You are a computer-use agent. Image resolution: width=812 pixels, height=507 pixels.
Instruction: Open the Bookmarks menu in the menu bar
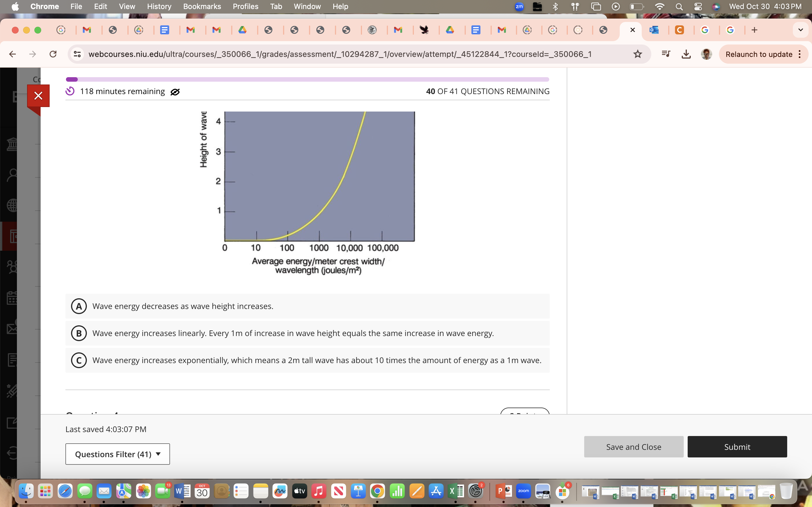[202, 6]
